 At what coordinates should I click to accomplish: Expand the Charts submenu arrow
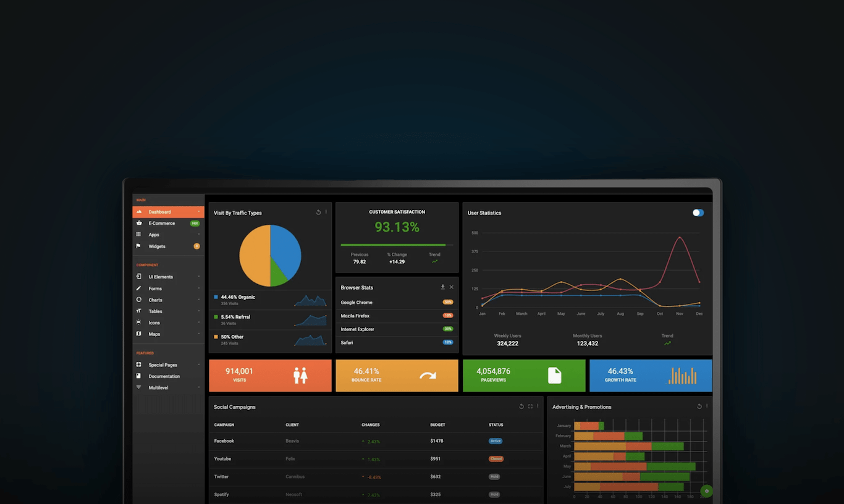pyautogui.click(x=199, y=300)
